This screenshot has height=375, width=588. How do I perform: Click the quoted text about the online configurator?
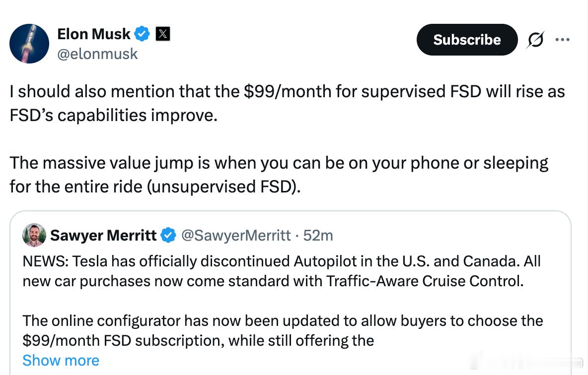(x=282, y=330)
